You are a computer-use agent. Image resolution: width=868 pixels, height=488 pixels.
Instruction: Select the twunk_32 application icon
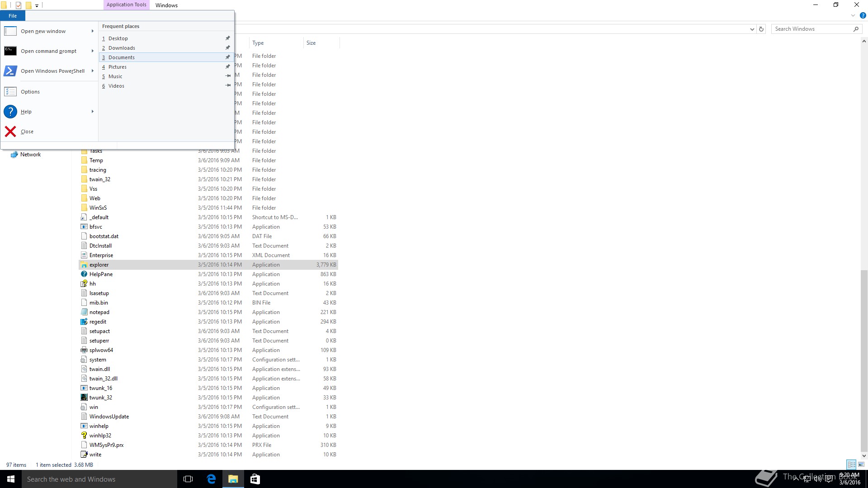coord(84,398)
